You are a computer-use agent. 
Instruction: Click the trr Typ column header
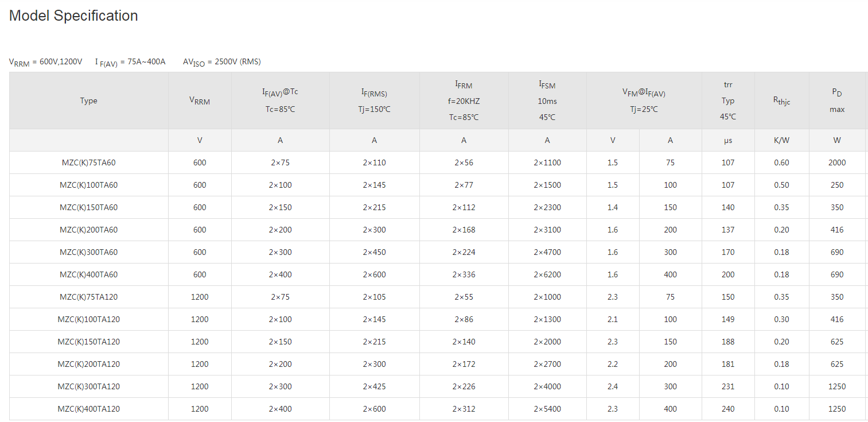point(728,100)
